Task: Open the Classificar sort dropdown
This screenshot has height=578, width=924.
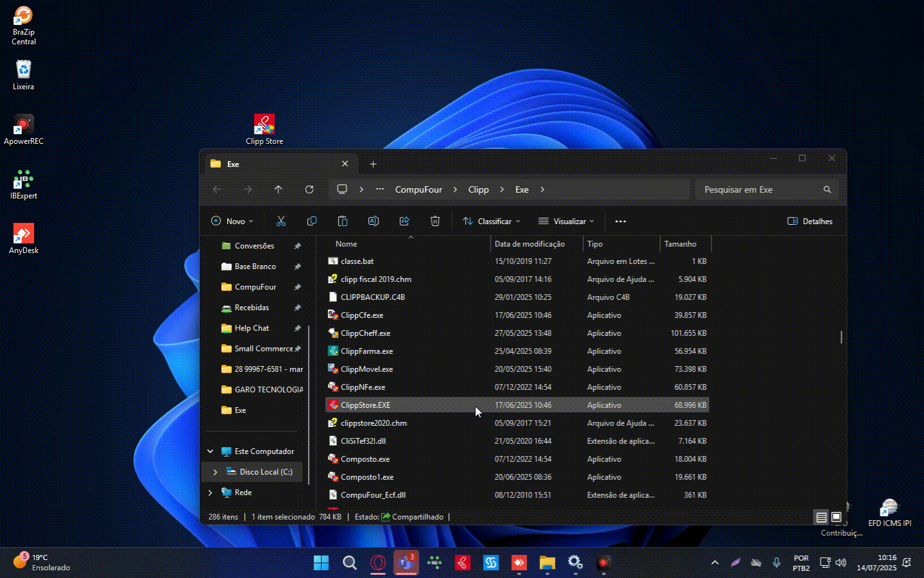Action: coord(492,221)
